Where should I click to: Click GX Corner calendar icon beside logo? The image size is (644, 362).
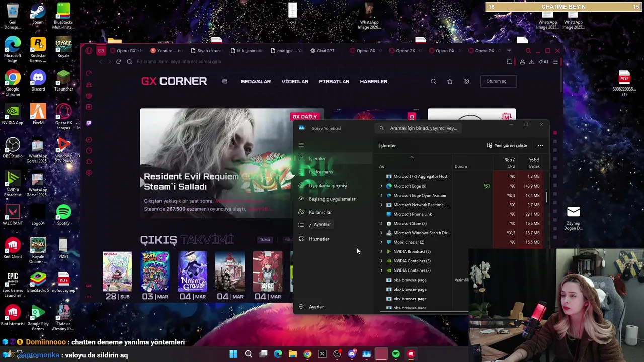pos(225,81)
